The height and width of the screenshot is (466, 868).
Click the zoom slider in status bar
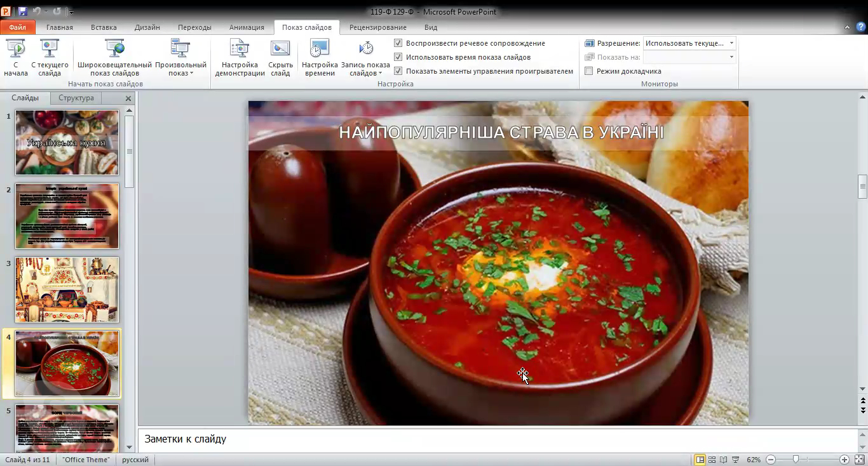(796, 460)
